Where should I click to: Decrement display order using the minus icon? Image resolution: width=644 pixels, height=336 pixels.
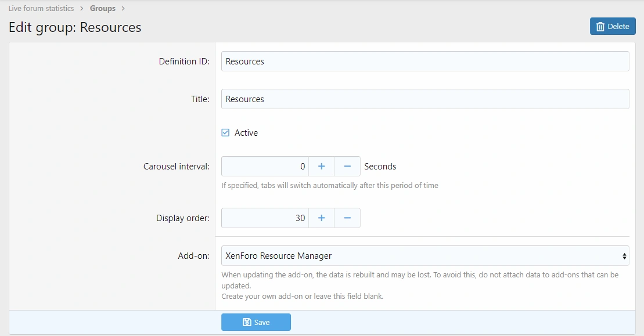347,218
